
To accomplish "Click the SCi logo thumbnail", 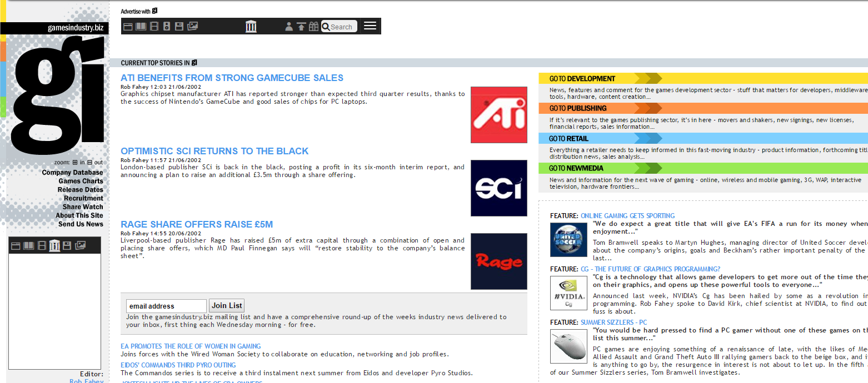I will (499, 188).
